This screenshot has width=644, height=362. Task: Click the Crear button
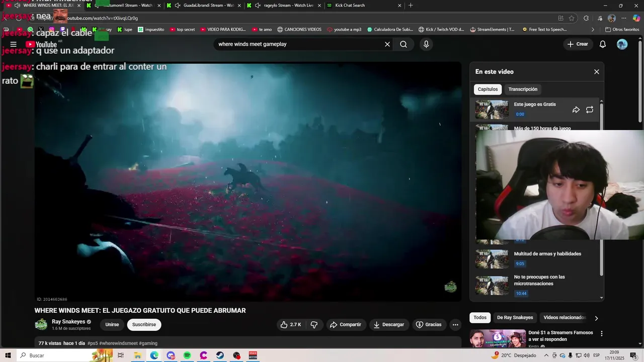(578, 44)
